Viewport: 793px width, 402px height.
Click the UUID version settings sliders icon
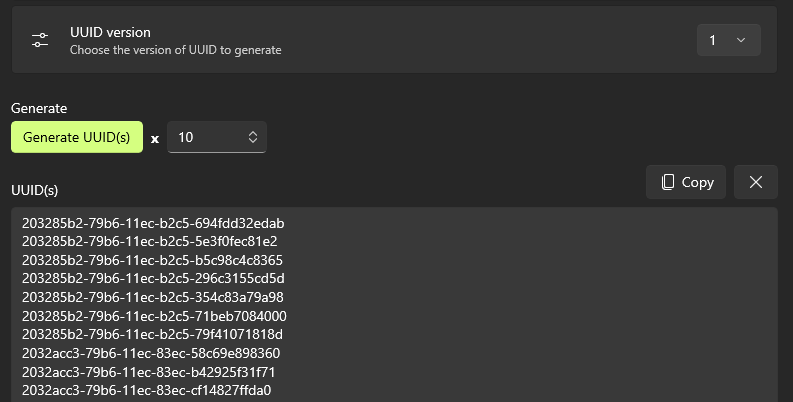(40, 40)
